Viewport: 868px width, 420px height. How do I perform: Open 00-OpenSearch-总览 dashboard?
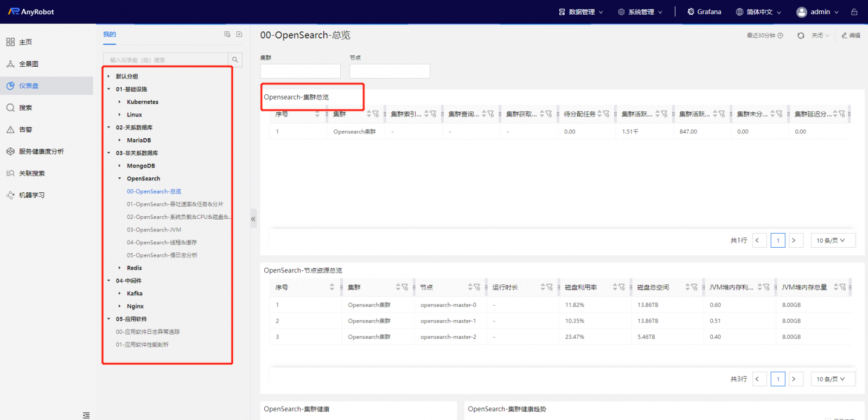(154, 191)
